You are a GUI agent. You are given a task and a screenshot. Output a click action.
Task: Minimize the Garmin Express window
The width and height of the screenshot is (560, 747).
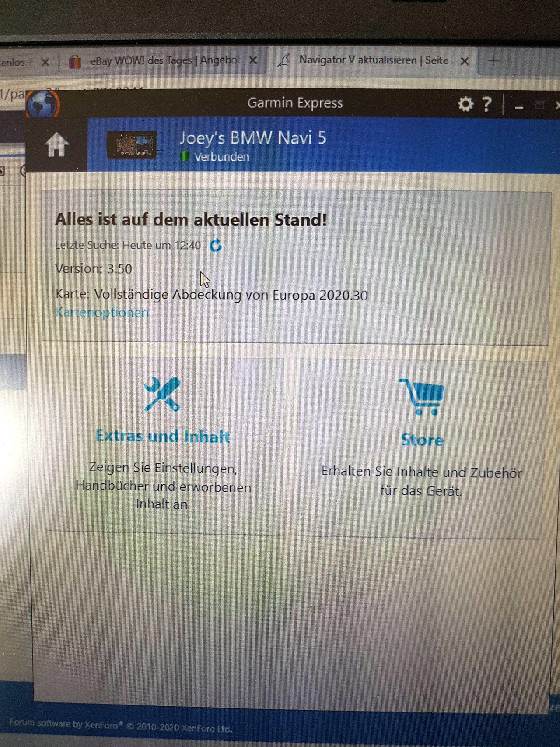click(519, 107)
